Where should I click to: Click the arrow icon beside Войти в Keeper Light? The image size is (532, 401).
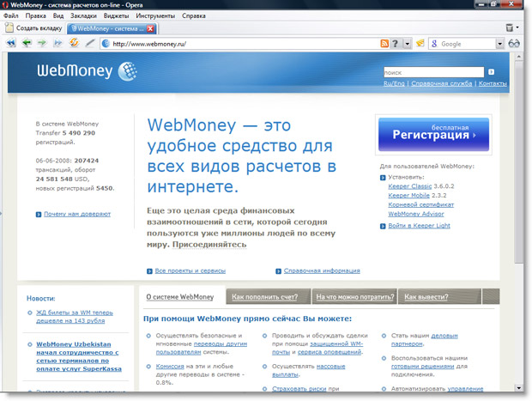(x=383, y=226)
